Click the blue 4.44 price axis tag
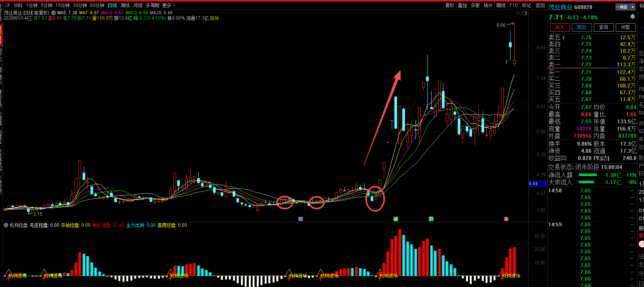 tap(537, 184)
